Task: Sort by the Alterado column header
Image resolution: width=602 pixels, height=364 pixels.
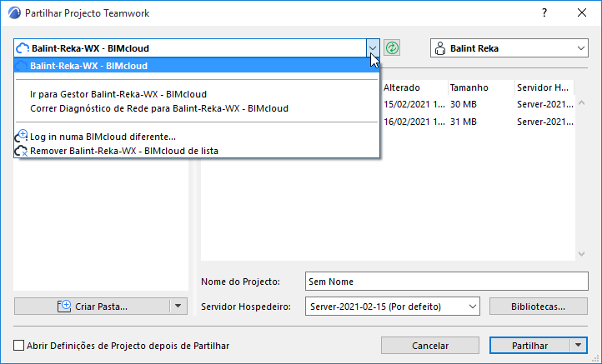Action: 414,87
